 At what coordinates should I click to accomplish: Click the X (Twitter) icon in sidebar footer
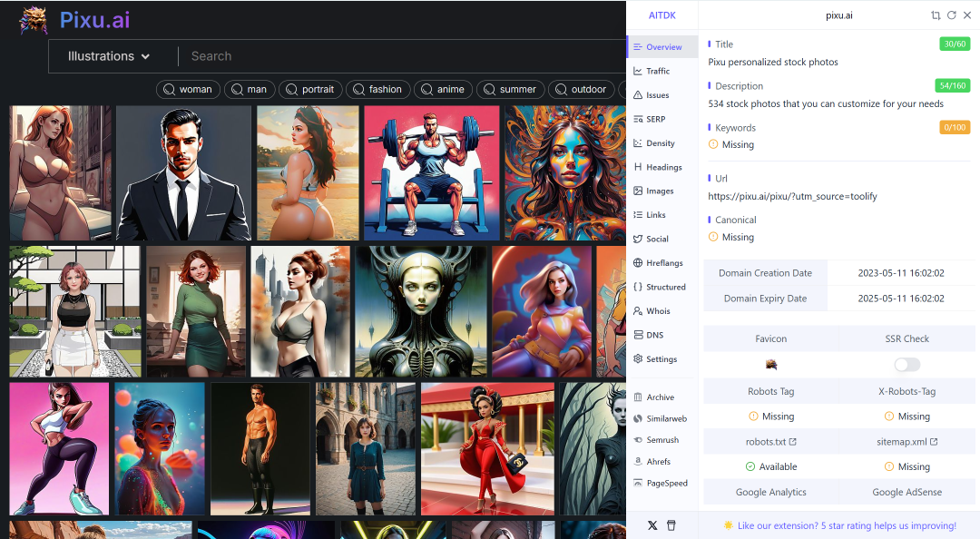(x=652, y=525)
